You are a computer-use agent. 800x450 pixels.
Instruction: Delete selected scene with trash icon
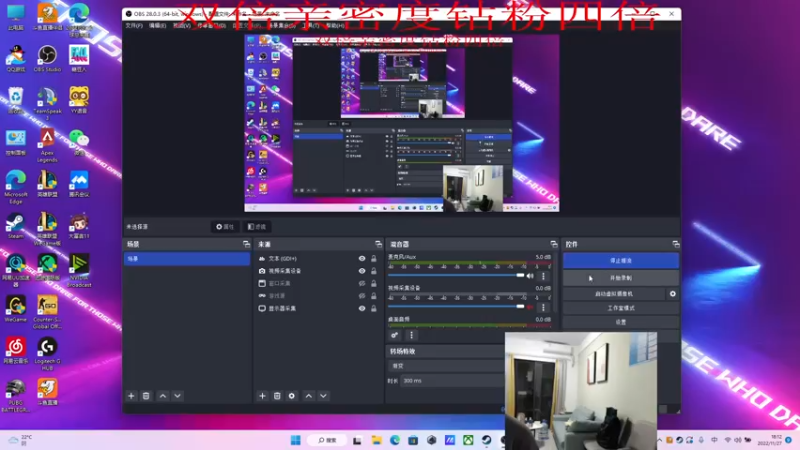tap(146, 396)
